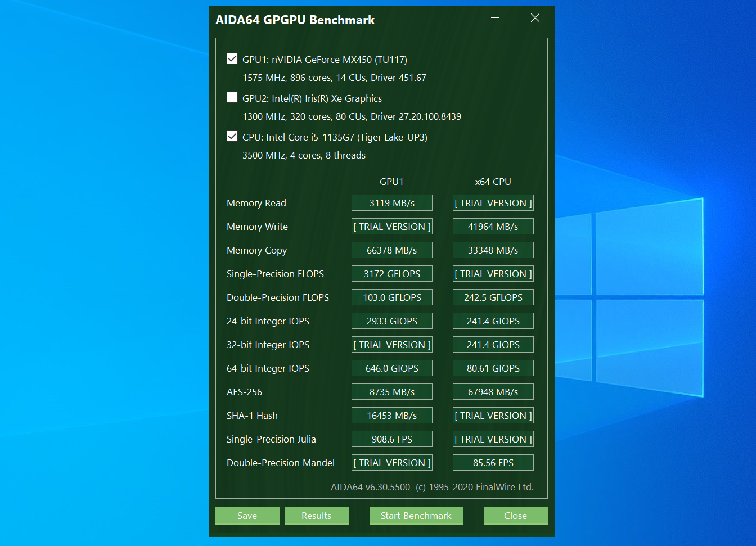Click the Single-Precision FLOPS label
Screen dimensions: 756x546
coord(275,274)
